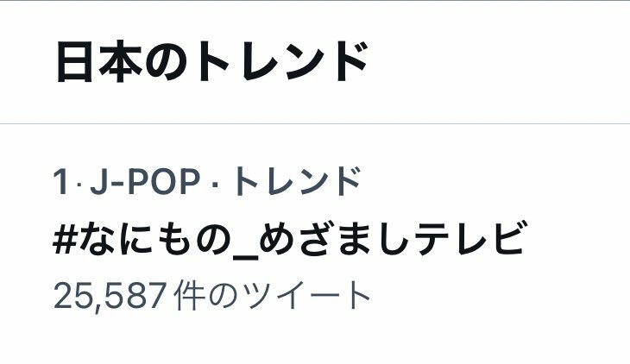This screenshot has height=364, width=630.
Task: Click 日本 in the header title
Action: coord(99,61)
